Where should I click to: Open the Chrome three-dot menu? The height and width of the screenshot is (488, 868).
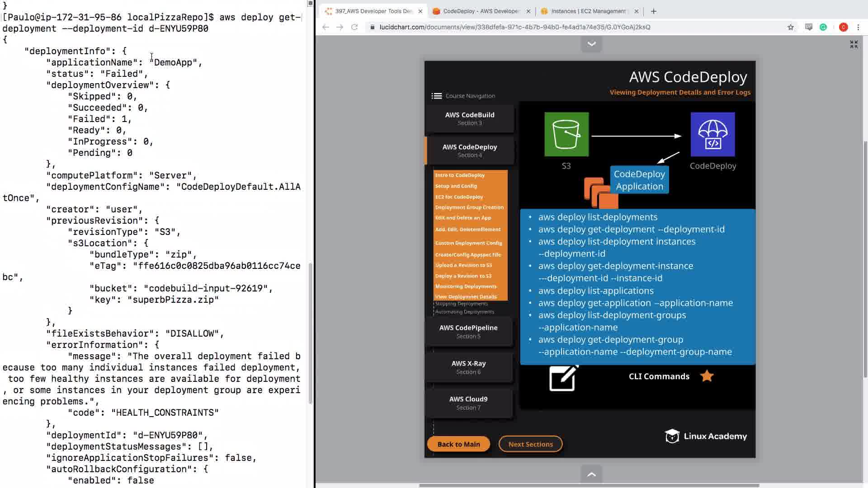tap(858, 27)
